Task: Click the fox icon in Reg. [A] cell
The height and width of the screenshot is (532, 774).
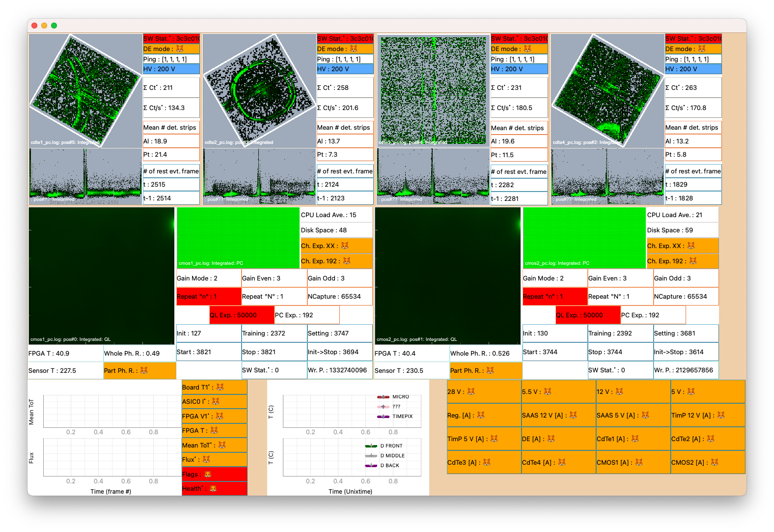Action: [x=481, y=415]
